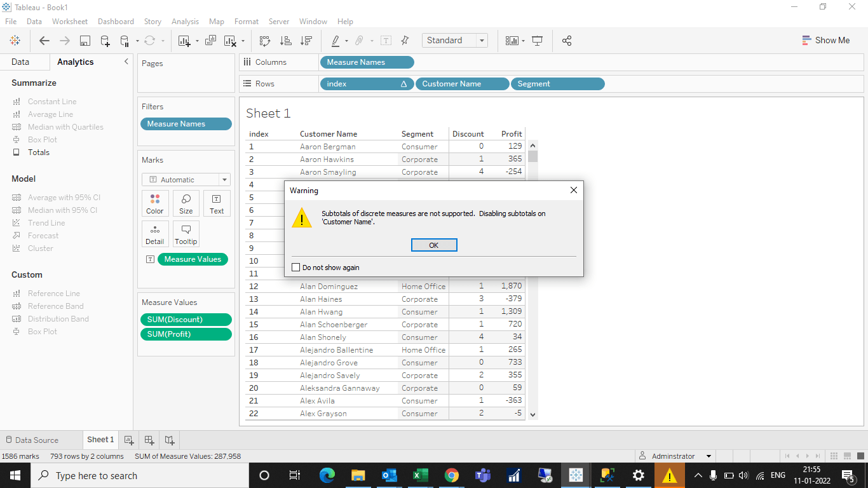Open the 'Standard' view fit dropdown
Image resolution: width=868 pixels, height=488 pixels.
480,40
